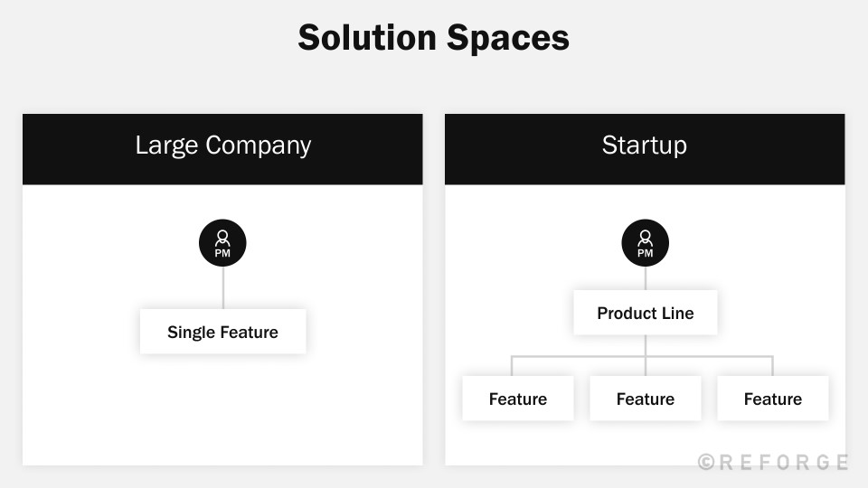Click empty area below Single Feature box
The width and height of the screenshot is (868, 488).
[222, 407]
